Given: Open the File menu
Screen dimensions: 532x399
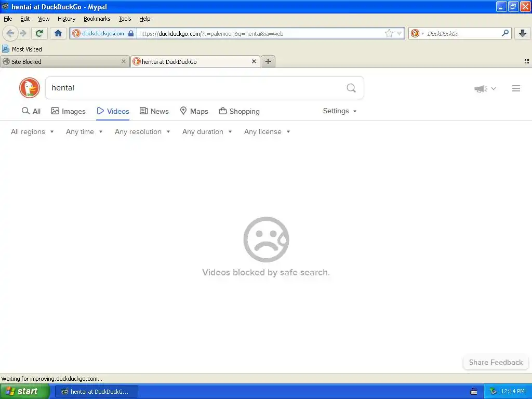Looking at the screenshot, I should [x=8, y=19].
